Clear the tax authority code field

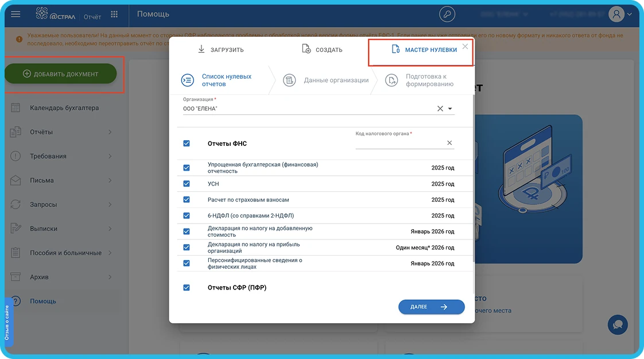coord(449,143)
